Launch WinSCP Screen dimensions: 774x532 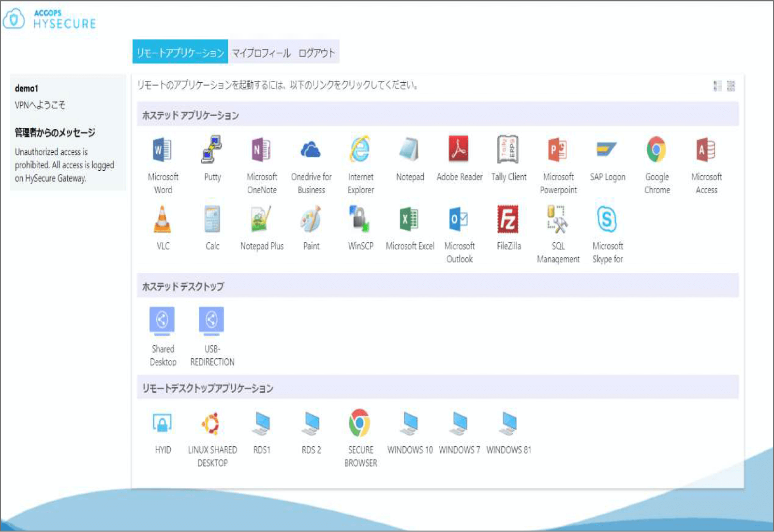[360, 219]
